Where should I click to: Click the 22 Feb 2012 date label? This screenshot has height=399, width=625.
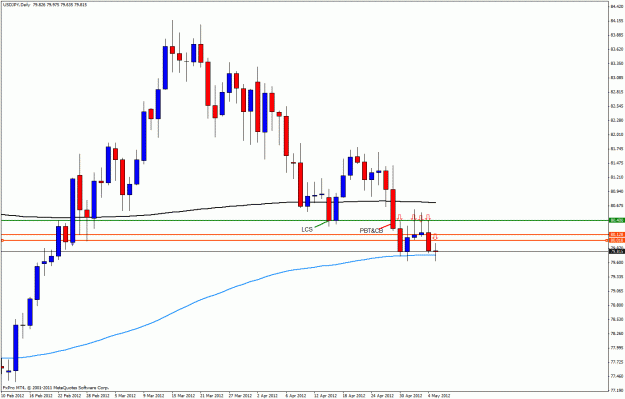click(69, 396)
